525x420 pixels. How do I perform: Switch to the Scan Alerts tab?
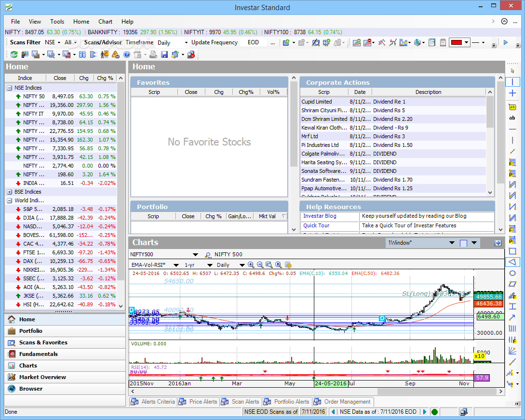point(241,402)
